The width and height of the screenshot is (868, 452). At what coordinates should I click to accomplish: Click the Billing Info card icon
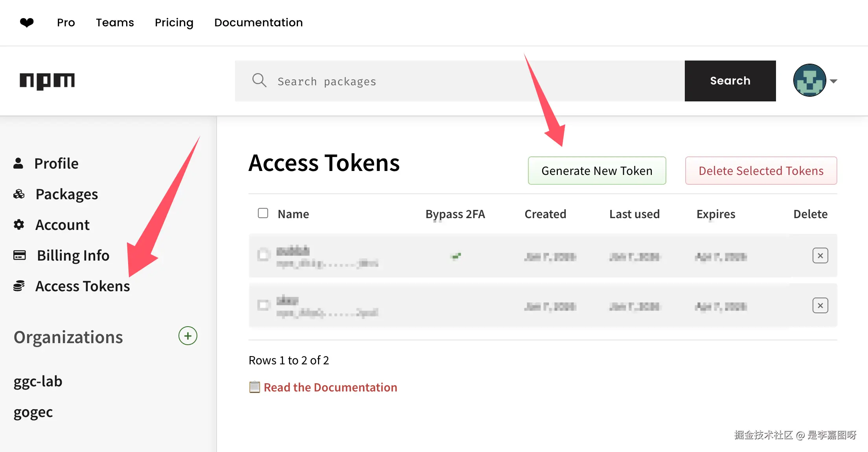[19, 255]
